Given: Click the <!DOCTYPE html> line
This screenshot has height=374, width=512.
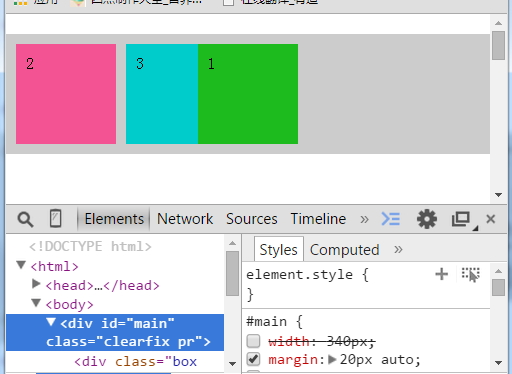Looking at the screenshot, I should coord(90,247).
